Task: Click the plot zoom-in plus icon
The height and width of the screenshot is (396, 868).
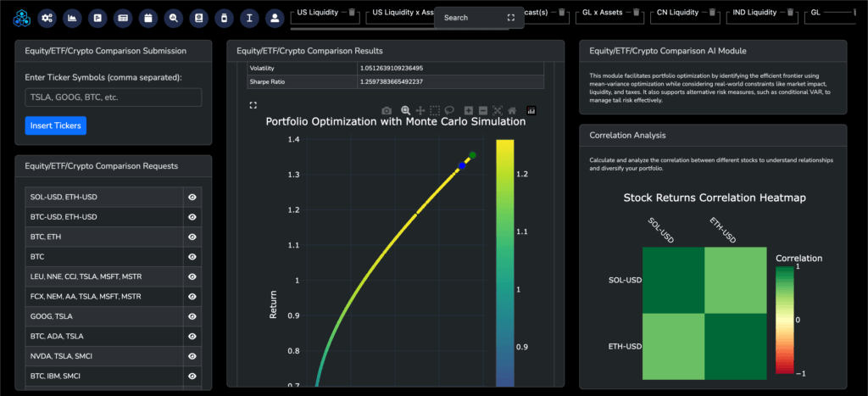Action: pyautogui.click(x=469, y=110)
